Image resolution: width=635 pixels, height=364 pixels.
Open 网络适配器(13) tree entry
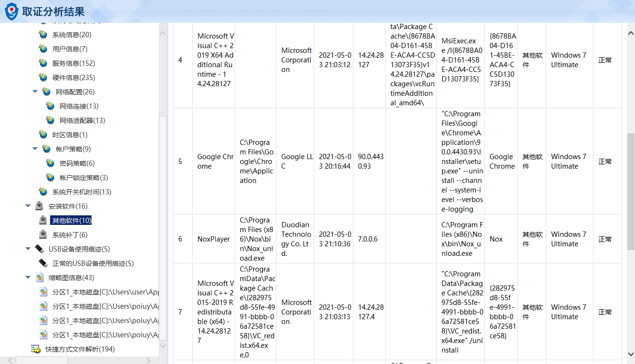click(x=82, y=121)
